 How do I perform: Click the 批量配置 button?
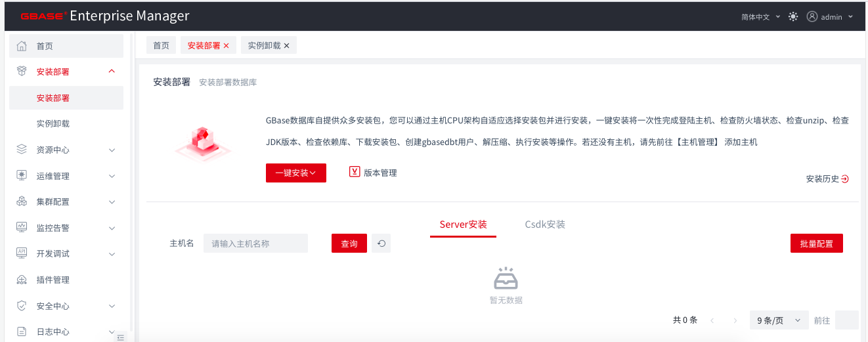(x=817, y=244)
